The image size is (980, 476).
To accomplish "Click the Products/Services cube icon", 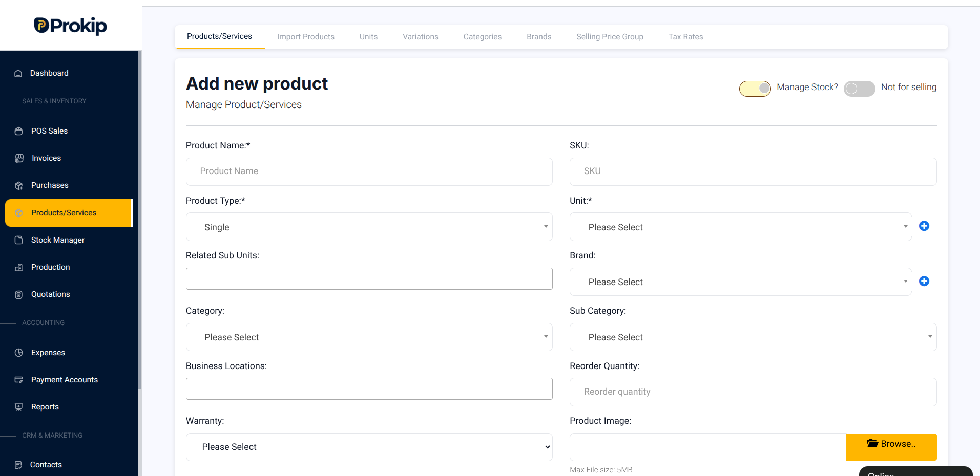I will pos(19,213).
